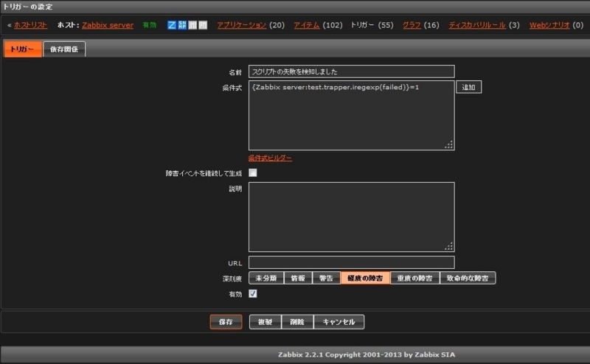The width and height of the screenshot is (590, 364).
Task: Select 重度の障害 severity
Action: 414,279
